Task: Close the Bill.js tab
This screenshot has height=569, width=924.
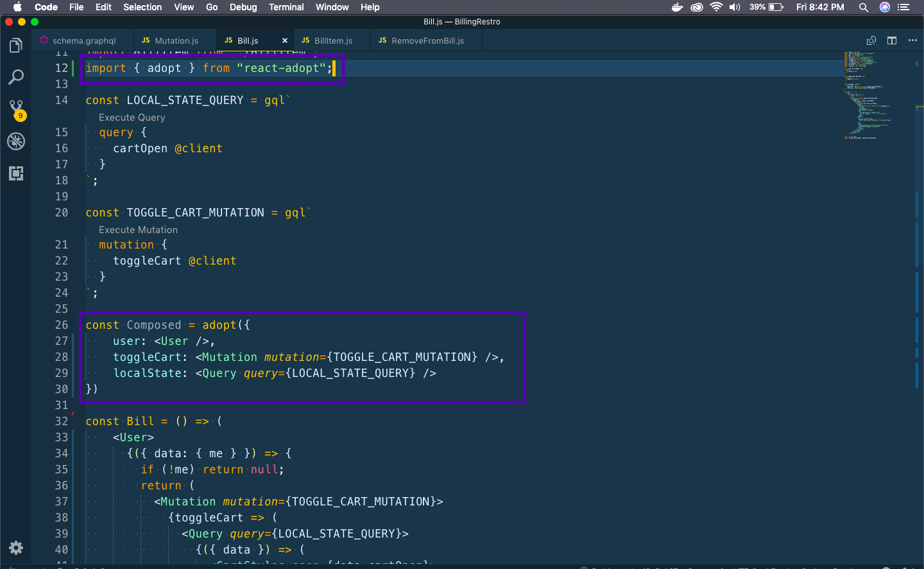Action: pos(285,40)
